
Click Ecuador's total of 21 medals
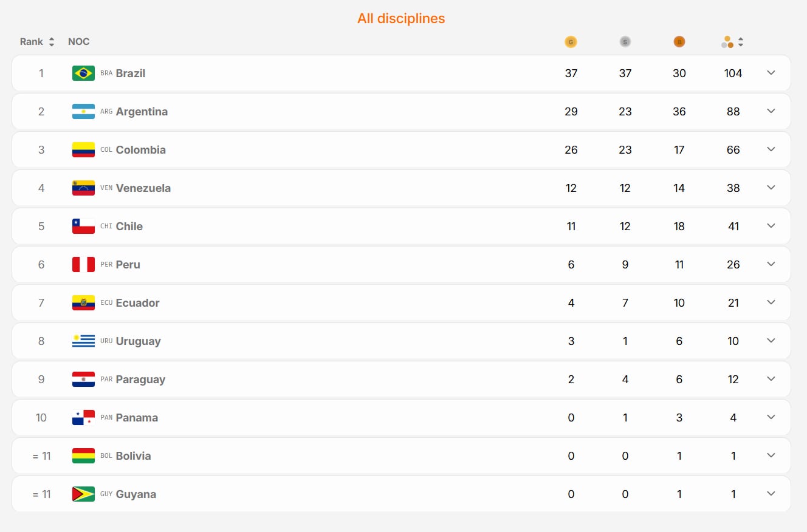(x=733, y=303)
